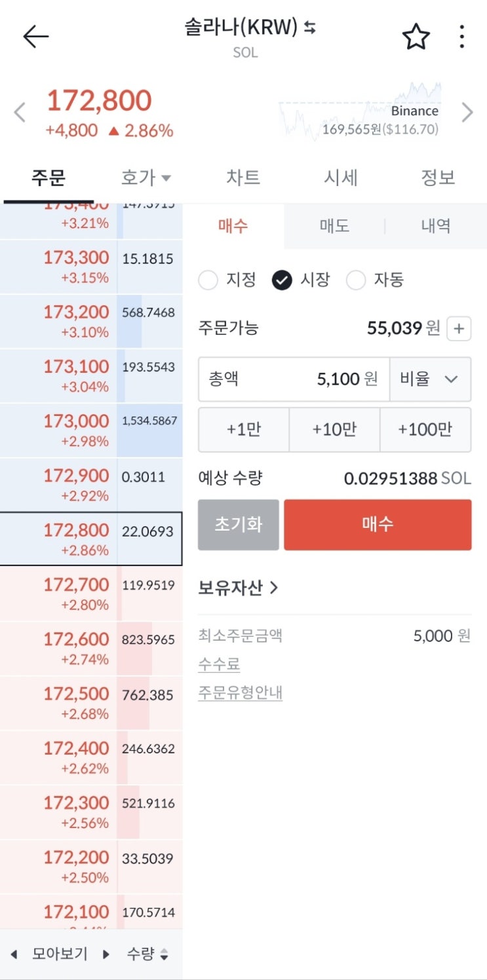Swap market currency icon next to 솔라나(KRW)
This screenshot has height=980, width=487.
click(310, 28)
